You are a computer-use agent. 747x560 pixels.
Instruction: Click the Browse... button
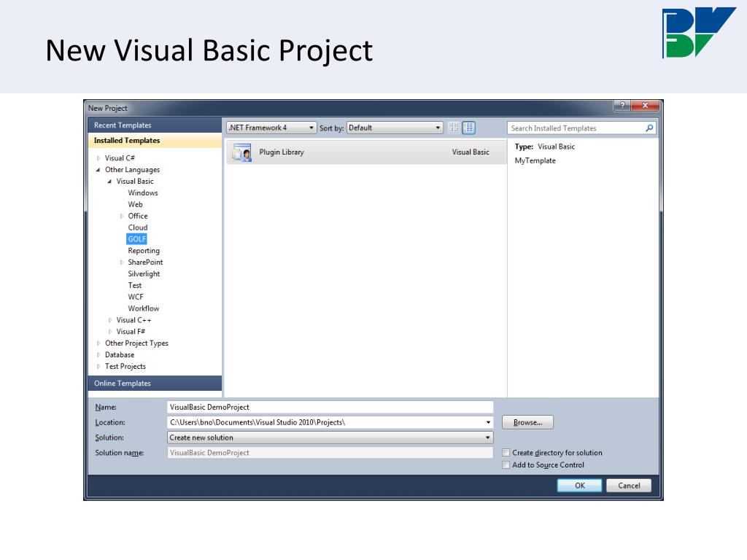click(527, 422)
